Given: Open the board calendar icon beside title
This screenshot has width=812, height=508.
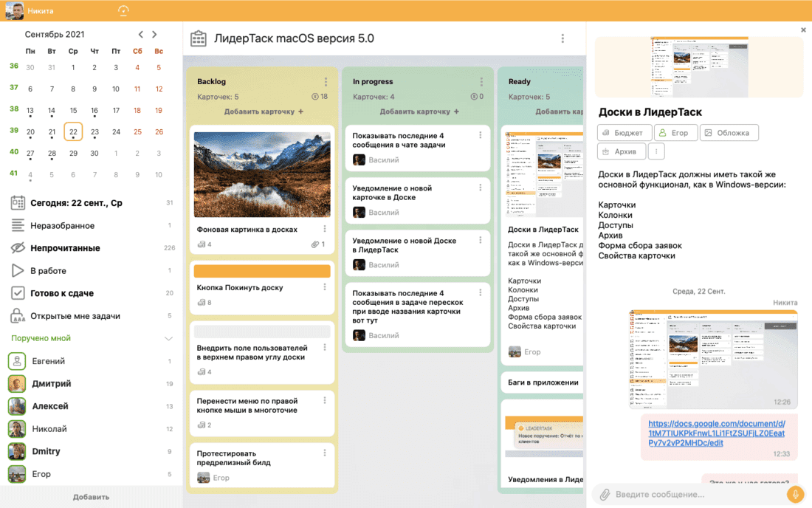Looking at the screenshot, I should pyautogui.click(x=199, y=38).
